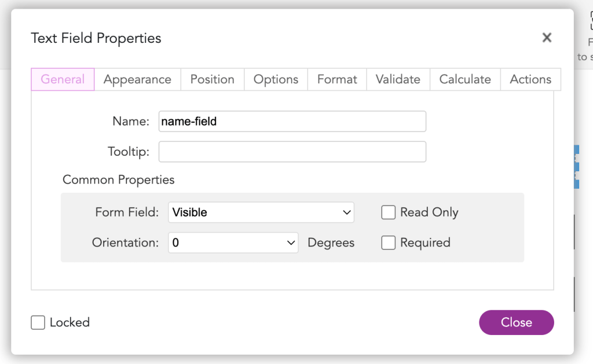
Task: Open the Actions tab
Action: click(530, 79)
